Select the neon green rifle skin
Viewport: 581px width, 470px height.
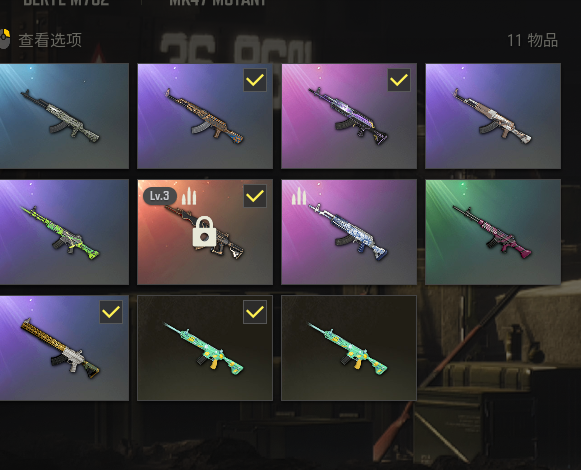point(64,232)
